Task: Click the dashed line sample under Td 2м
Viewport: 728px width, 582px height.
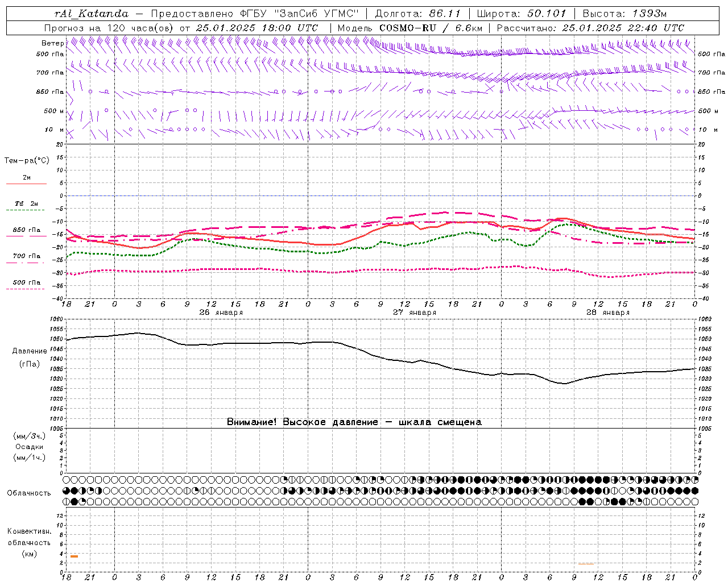Action: [x=26, y=210]
